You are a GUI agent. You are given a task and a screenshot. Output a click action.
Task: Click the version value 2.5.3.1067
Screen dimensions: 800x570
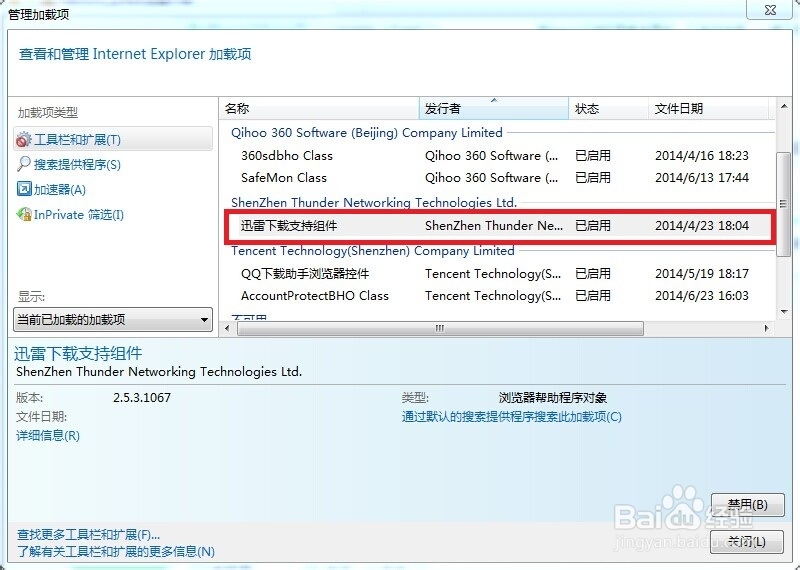tap(142, 398)
